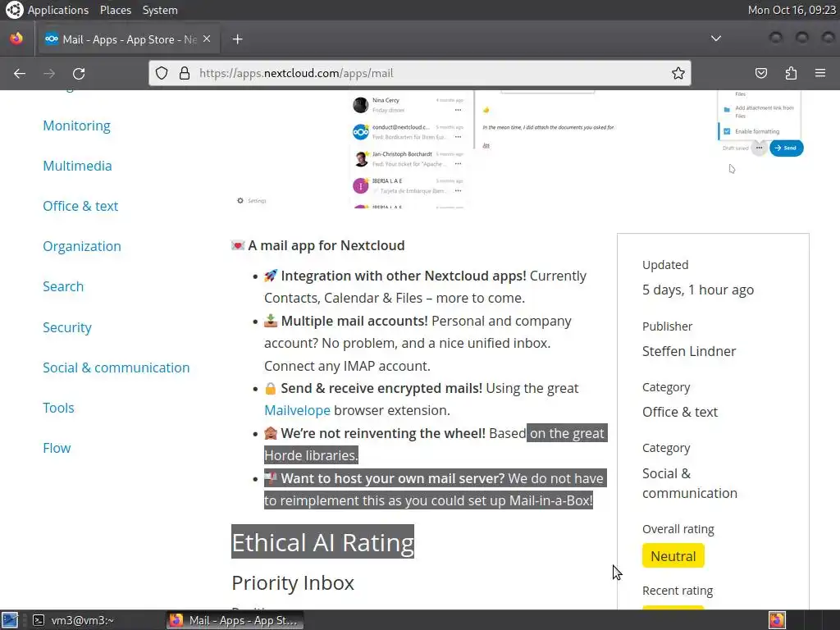Image resolution: width=840 pixels, height=630 pixels.
Task: Open the Extensions puzzle icon
Action: 791,73
